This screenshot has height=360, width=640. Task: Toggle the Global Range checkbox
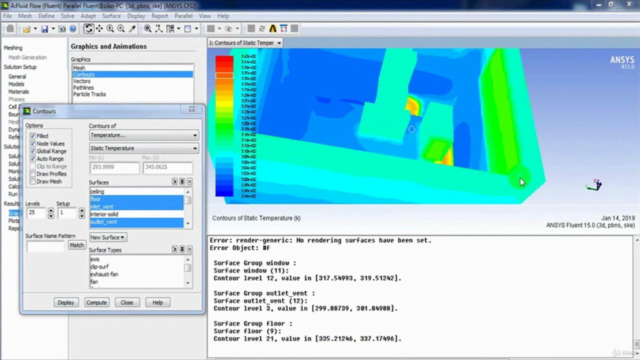(x=33, y=151)
